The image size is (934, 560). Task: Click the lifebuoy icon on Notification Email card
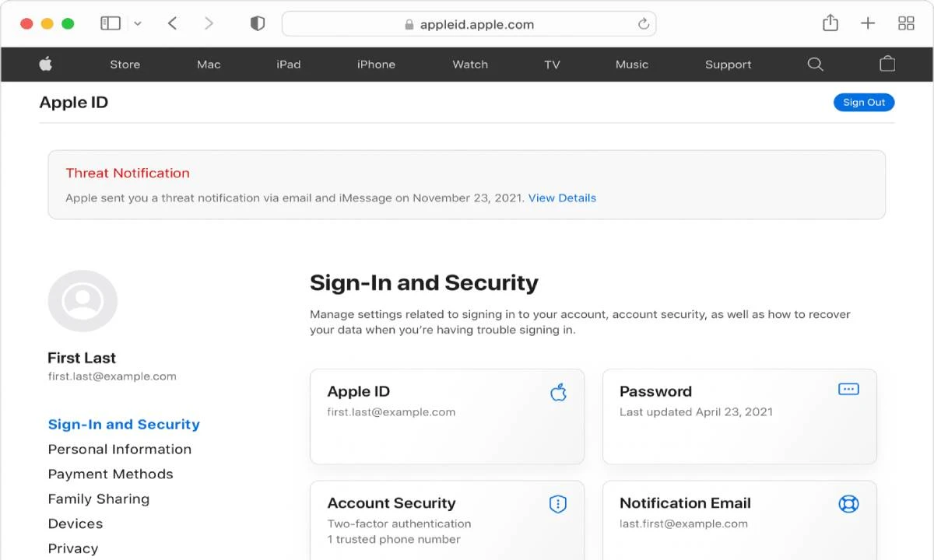click(x=848, y=504)
